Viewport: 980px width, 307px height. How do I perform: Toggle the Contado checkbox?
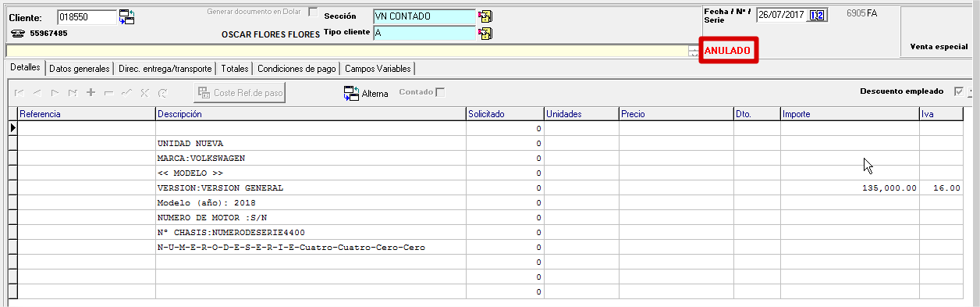click(x=441, y=93)
